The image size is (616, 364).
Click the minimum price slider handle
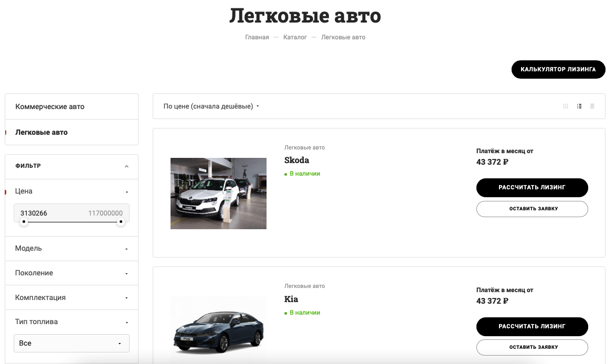(24, 222)
